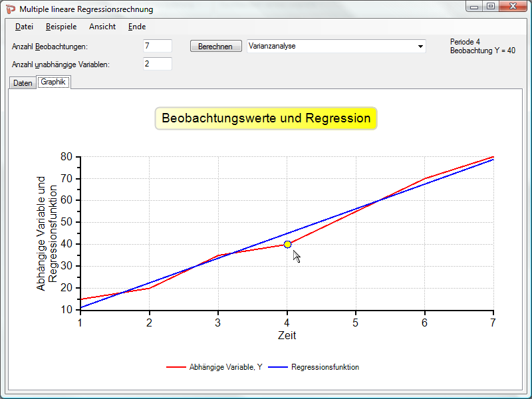The image size is (532, 399).
Task: Minimize the regression window
Action: point(474,7)
